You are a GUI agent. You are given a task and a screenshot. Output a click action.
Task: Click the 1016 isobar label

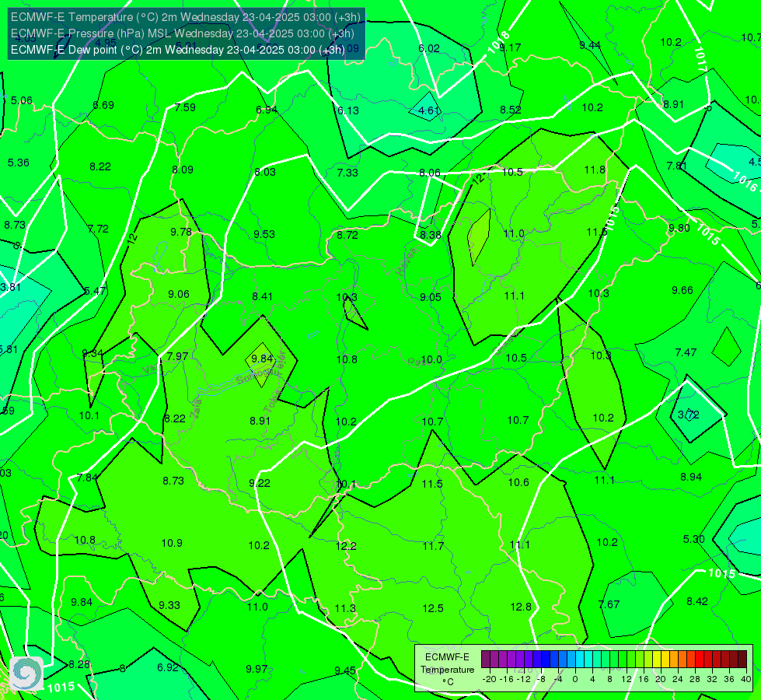pos(745,182)
